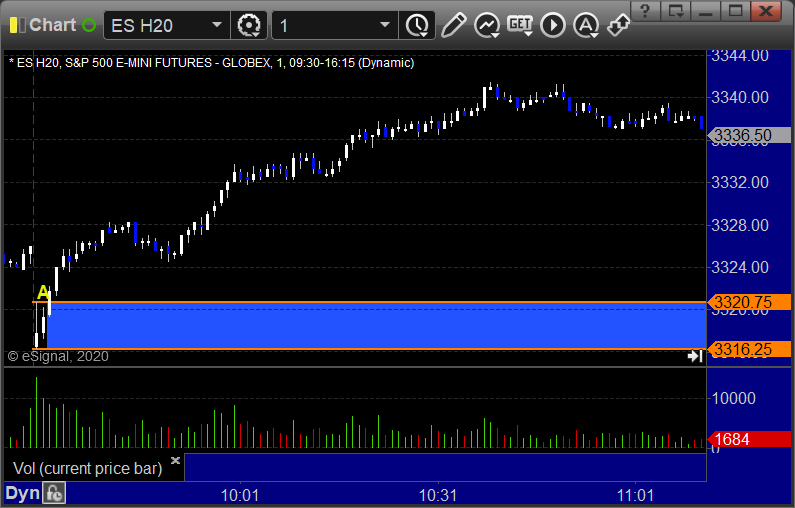Click the orange 3316.25 price label
Image resolution: width=795 pixels, height=508 pixels.
point(749,349)
